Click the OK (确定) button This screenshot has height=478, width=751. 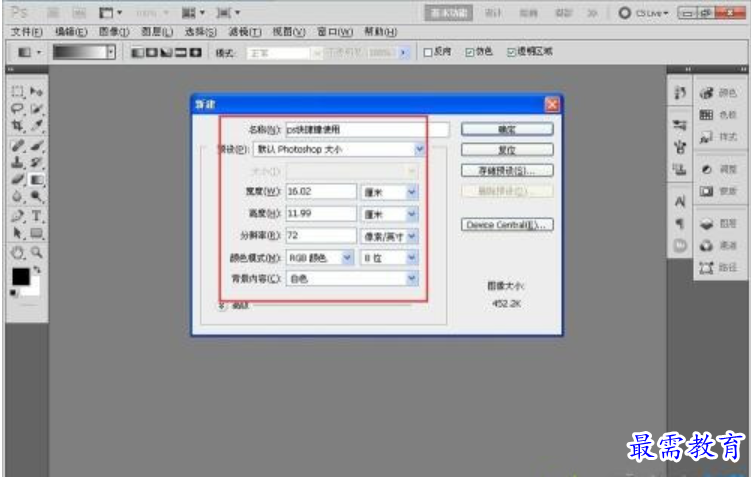[507, 129]
